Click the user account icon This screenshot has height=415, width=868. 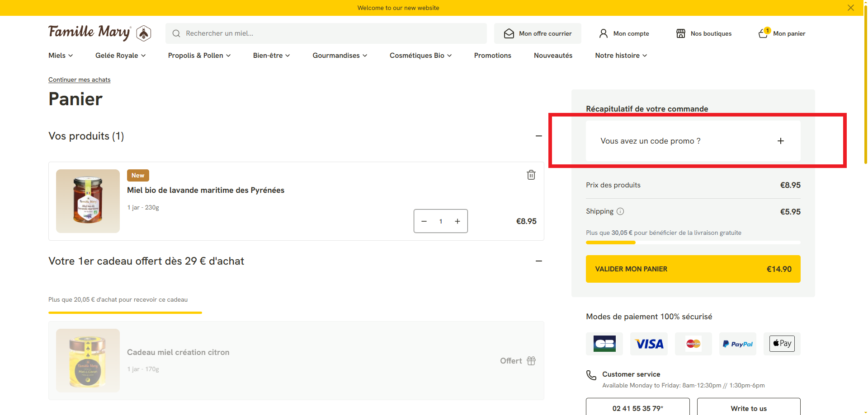pyautogui.click(x=604, y=33)
